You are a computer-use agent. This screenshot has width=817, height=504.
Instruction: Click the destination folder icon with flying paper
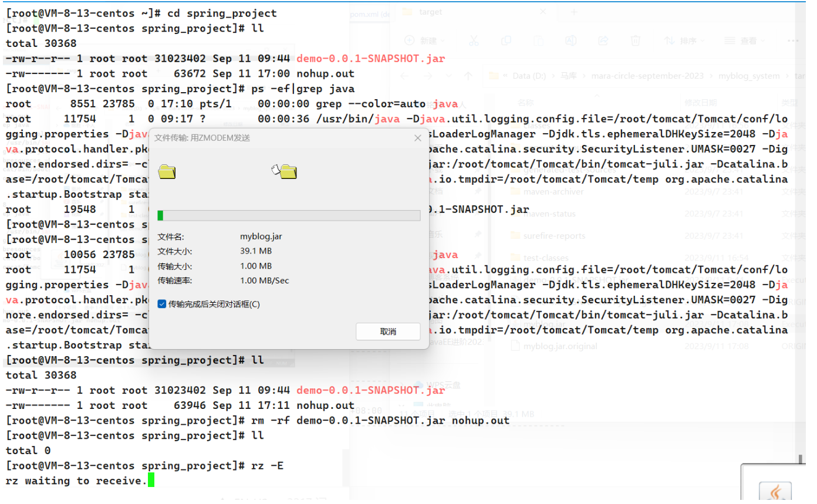click(284, 171)
